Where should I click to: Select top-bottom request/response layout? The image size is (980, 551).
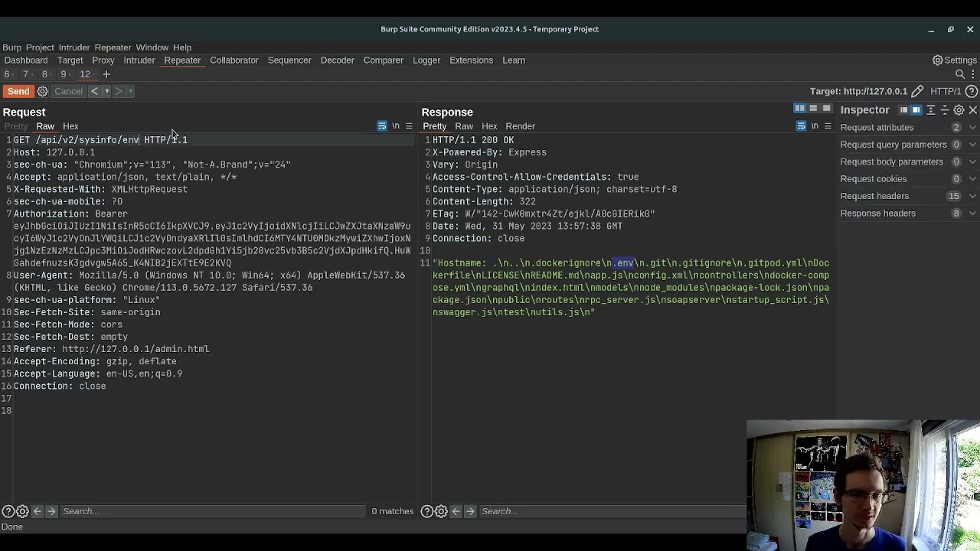coord(813,109)
